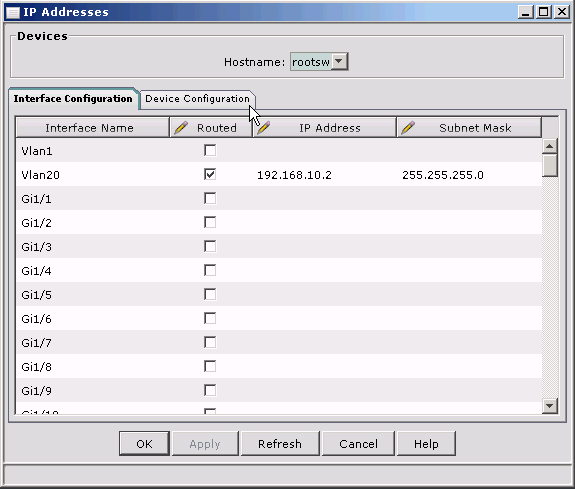Image resolution: width=575 pixels, height=489 pixels.
Task: Open the IP Addresses window system menu icon
Action: [13, 12]
